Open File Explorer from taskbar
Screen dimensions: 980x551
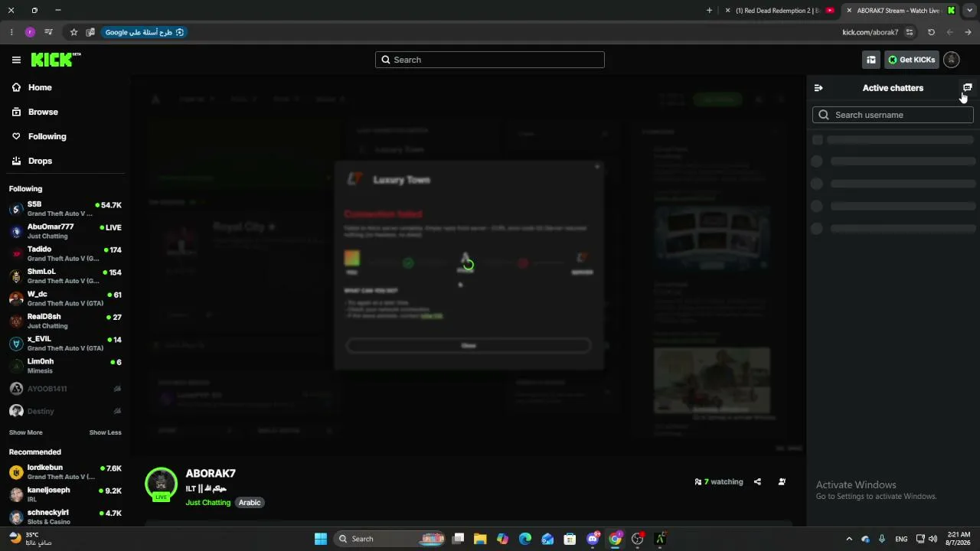click(x=480, y=539)
